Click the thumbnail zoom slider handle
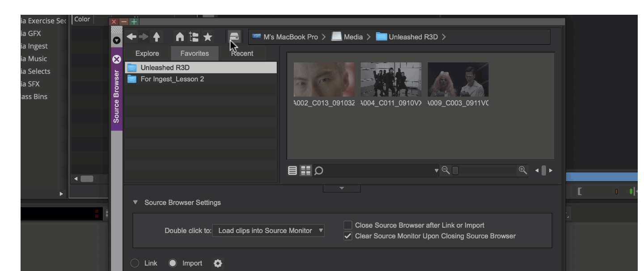The width and height of the screenshot is (644, 271). tap(455, 170)
